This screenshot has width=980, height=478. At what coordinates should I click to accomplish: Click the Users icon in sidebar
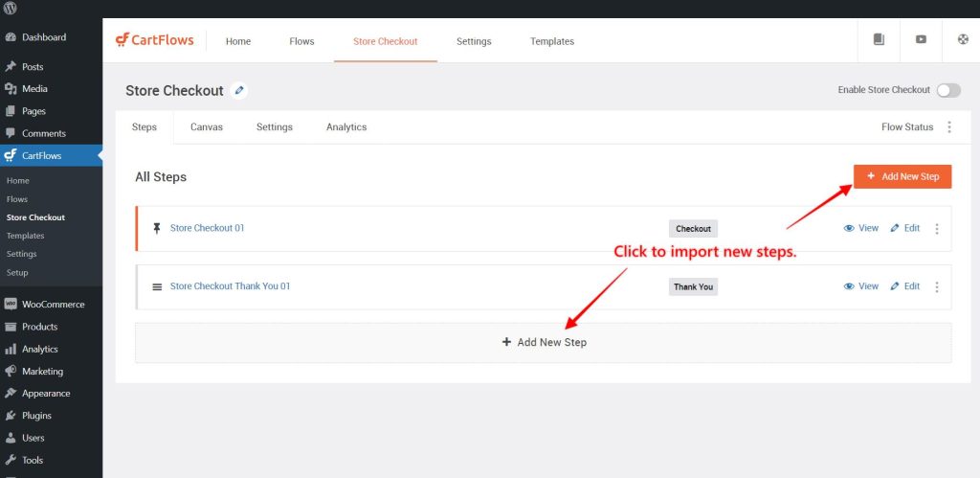(10, 438)
